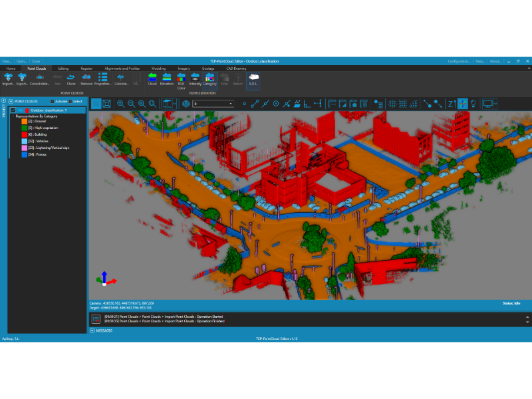Toggle the Select checkbox

70,102
